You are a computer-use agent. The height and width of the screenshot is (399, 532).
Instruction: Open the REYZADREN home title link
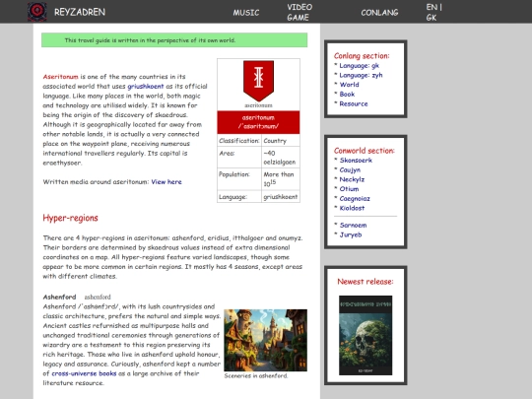tap(80, 12)
